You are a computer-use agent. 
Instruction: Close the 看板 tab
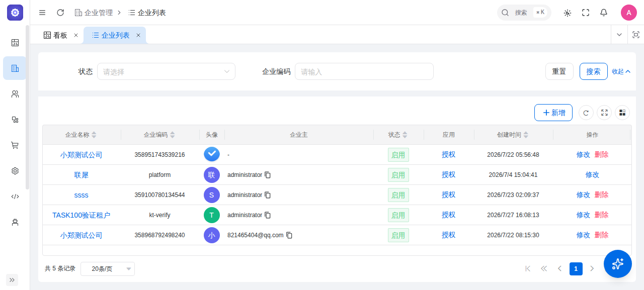pyautogui.click(x=76, y=35)
